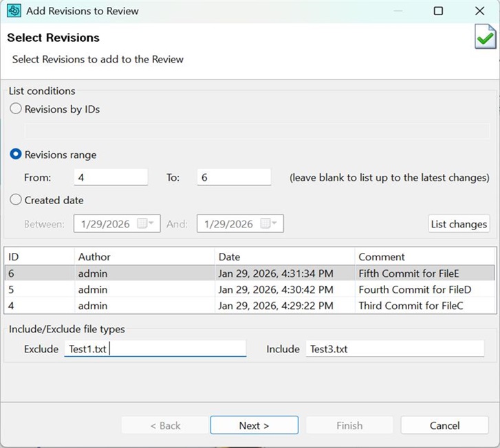500x448 pixels.
Task: Click the Revisions by IDs text field
Action: [x=257, y=131]
